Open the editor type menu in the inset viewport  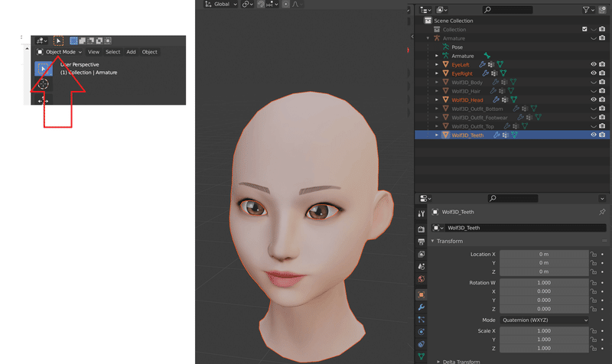[41, 41]
